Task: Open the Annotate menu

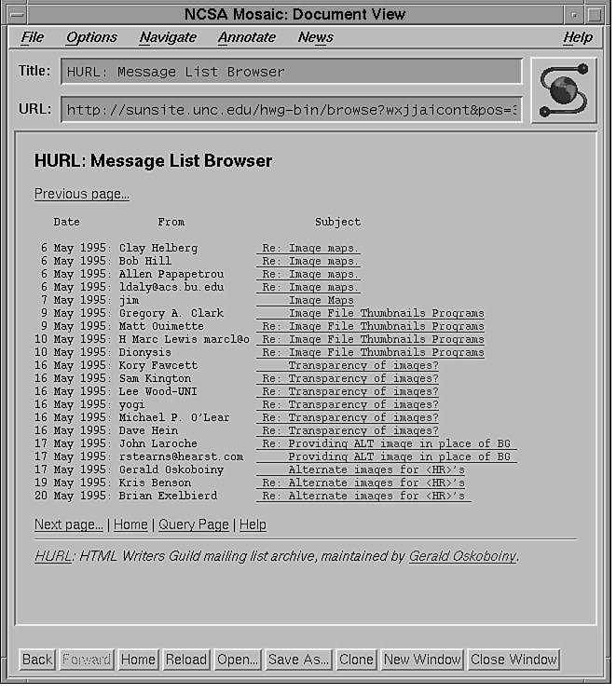Action: tap(247, 37)
